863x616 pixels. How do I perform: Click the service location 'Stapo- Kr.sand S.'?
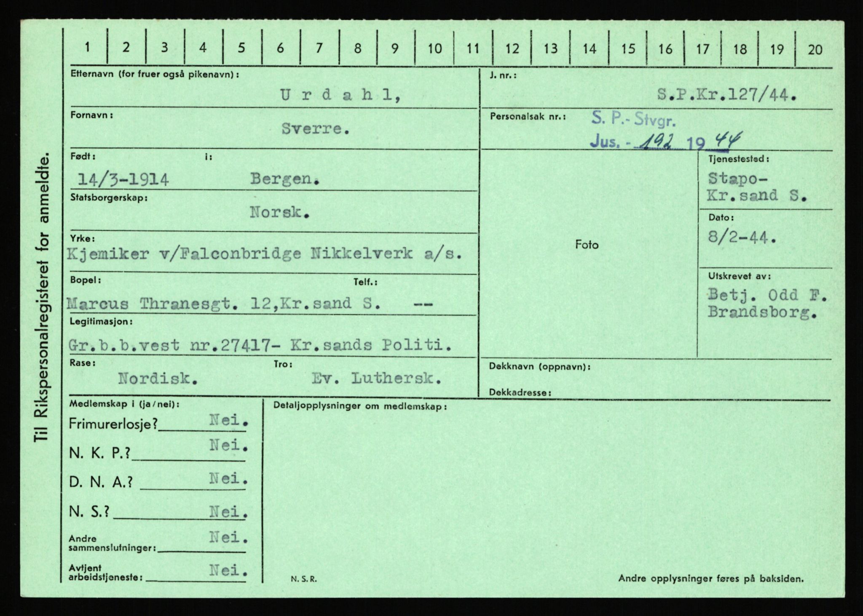757,187
